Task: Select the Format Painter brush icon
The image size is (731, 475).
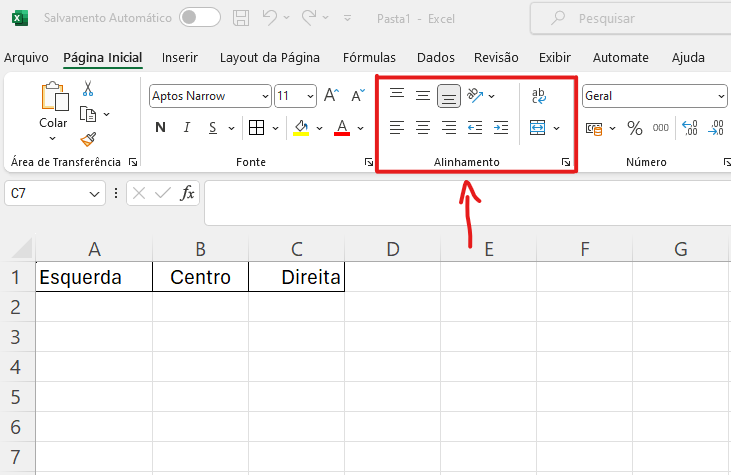Action: [x=88, y=139]
